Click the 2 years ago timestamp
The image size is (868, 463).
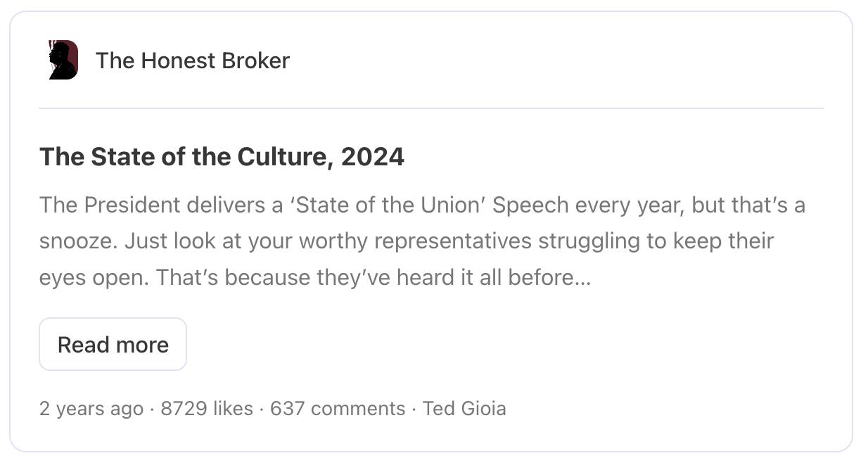click(91, 408)
